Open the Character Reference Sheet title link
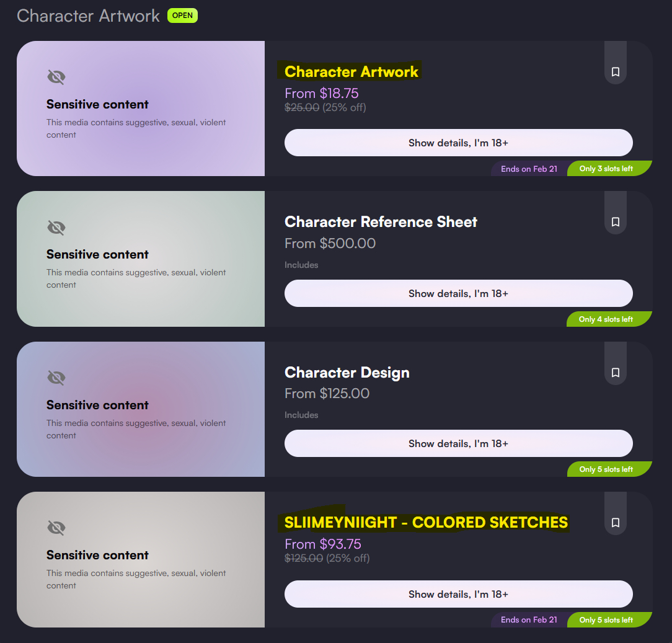Viewport: 672px width, 643px height. coord(381,222)
